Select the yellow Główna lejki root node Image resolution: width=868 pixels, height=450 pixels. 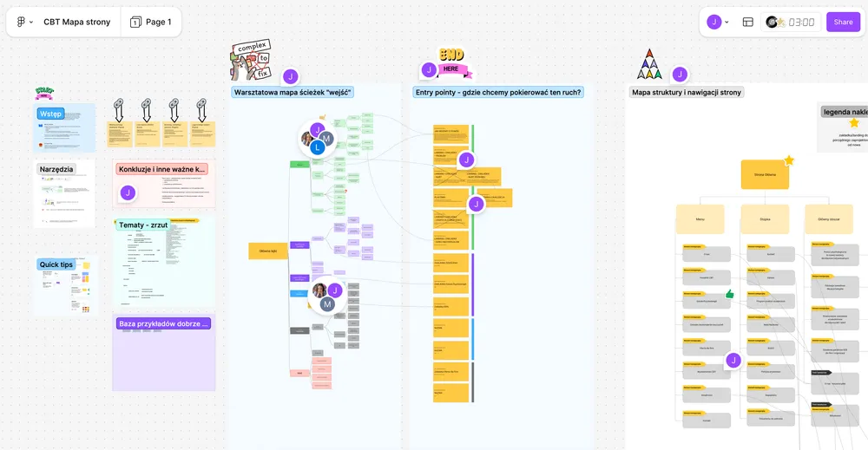coord(268,251)
